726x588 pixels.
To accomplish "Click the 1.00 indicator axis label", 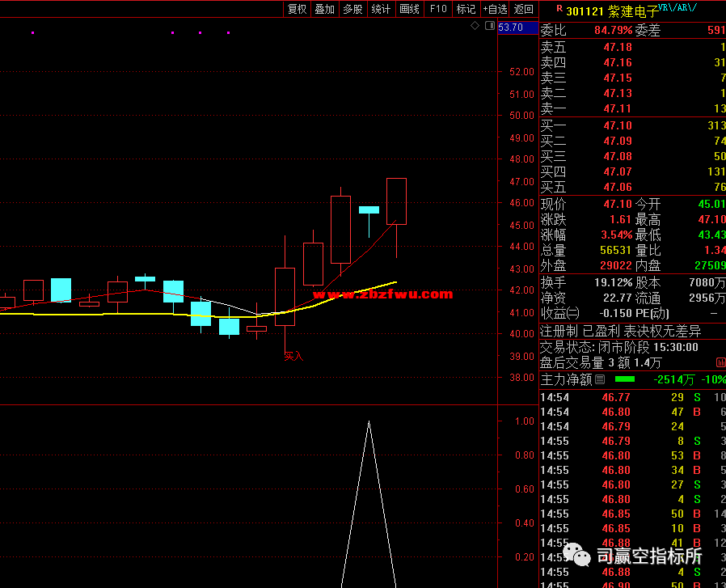I will (525, 421).
